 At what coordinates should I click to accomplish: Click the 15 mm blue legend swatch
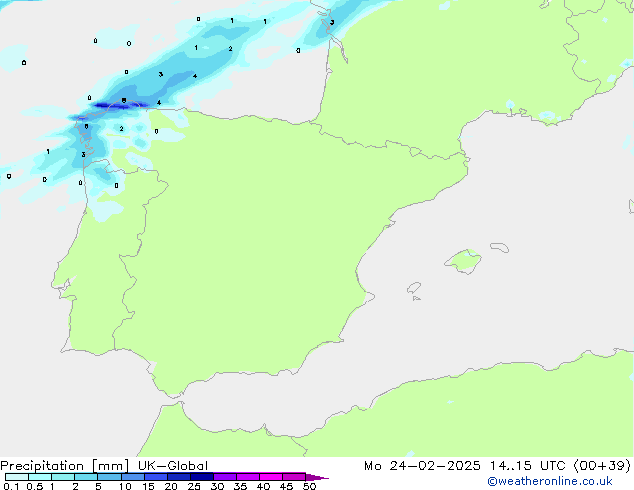coord(155,477)
